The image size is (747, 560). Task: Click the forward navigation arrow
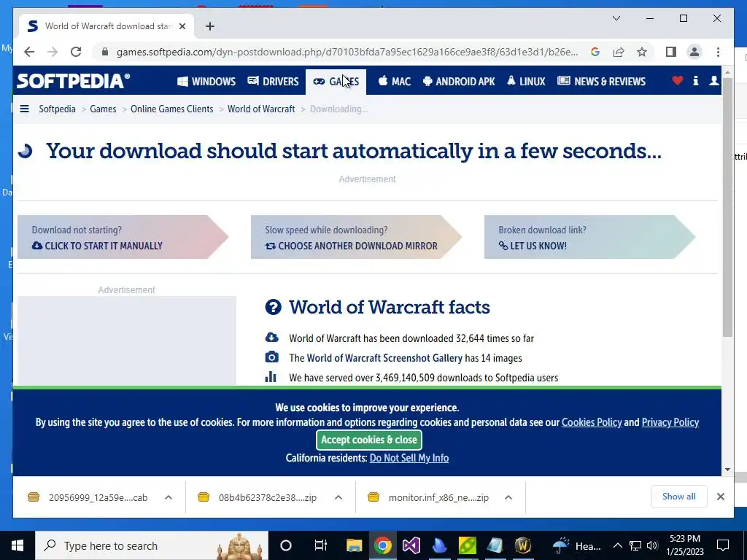53,52
